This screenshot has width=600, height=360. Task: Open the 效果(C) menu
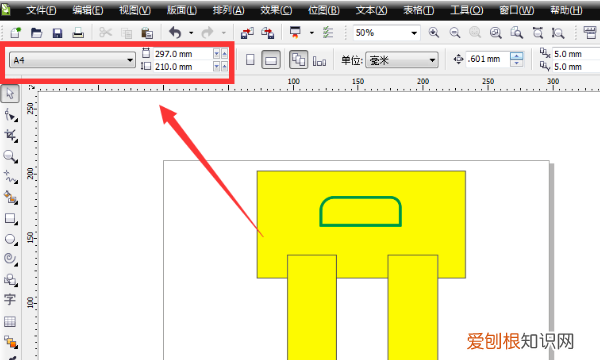point(276,10)
